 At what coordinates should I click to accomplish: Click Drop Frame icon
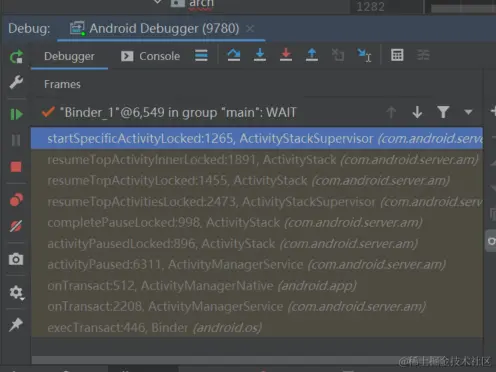338,55
